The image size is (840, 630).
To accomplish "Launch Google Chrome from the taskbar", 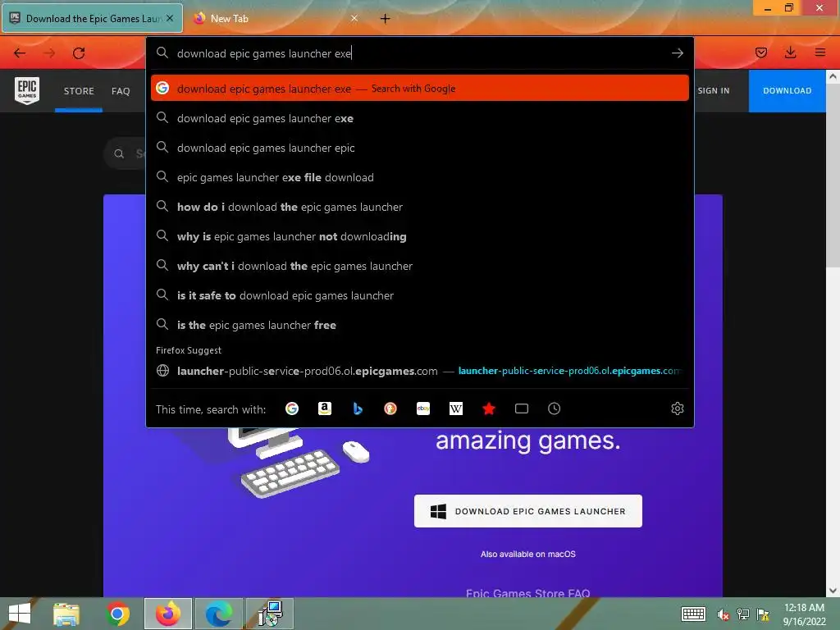I will (117, 614).
